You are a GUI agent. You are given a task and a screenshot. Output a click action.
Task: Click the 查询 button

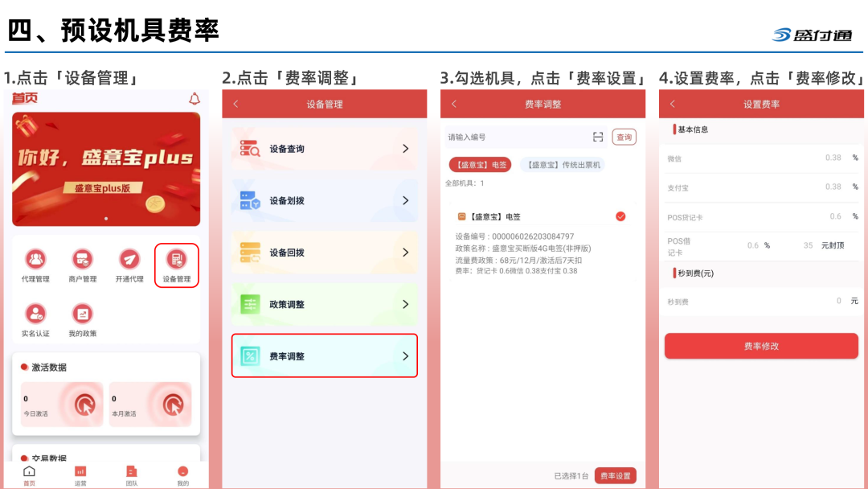click(x=624, y=137)
